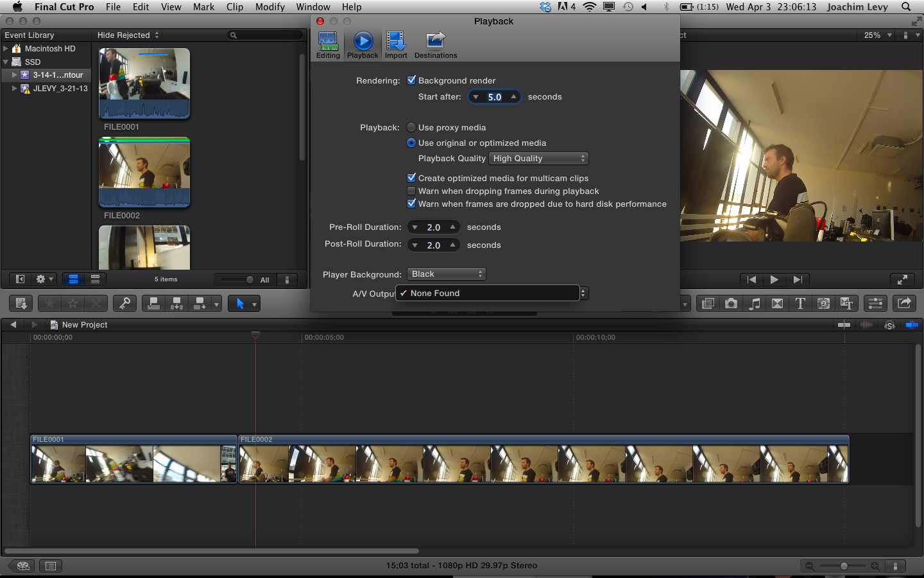Open the File menu

[x=113, y=7]
